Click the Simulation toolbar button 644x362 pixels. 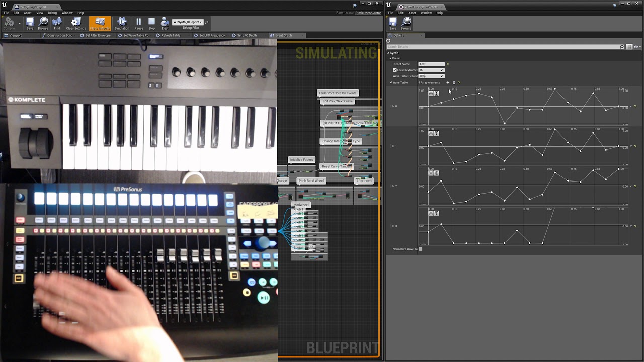[x=122, y=24]
